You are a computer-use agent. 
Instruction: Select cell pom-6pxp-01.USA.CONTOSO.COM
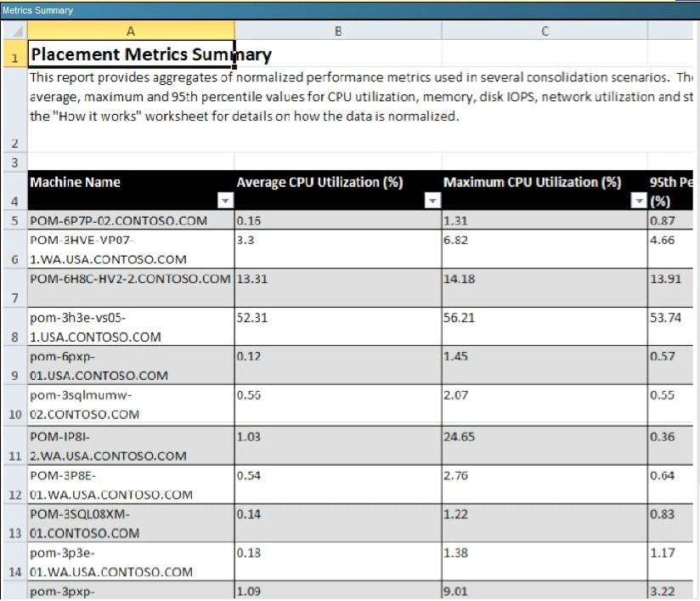pos(131,365)
